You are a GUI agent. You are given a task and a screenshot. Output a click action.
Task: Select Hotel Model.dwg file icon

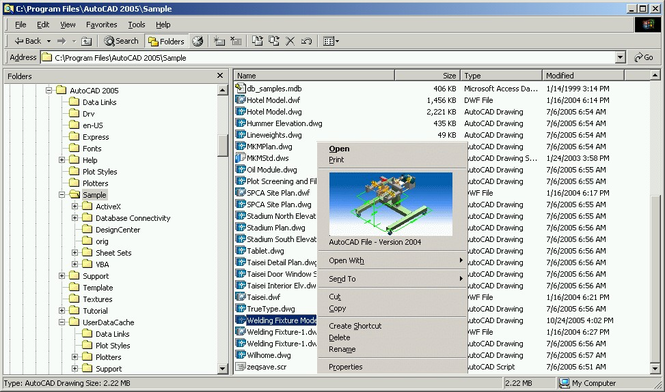click(240, 112)
